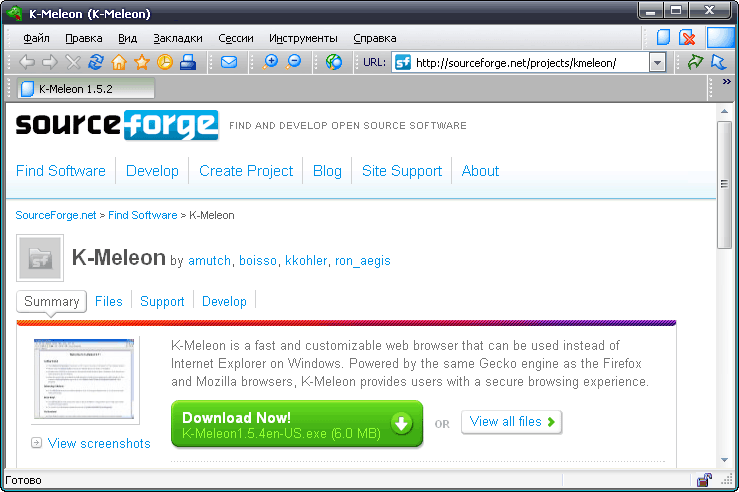Click the scrollbar down arrow
The image size is (739, 492).
[x=724, y=459]
